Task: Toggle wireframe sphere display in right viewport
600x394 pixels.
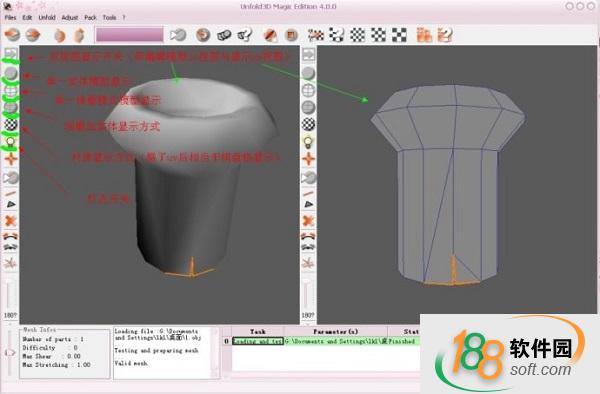Action: click(x=308, y=91)
